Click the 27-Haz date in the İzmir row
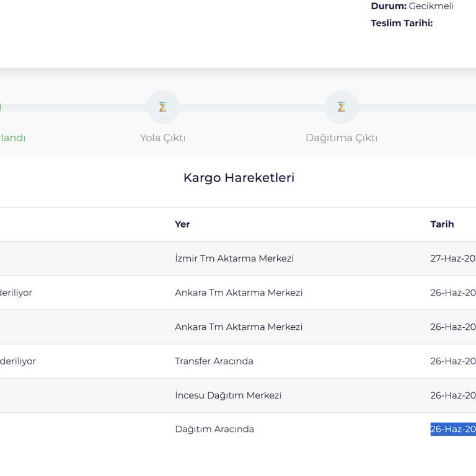Screen dimensions: 476x476 pyautogui.click(x=453, y=258)
